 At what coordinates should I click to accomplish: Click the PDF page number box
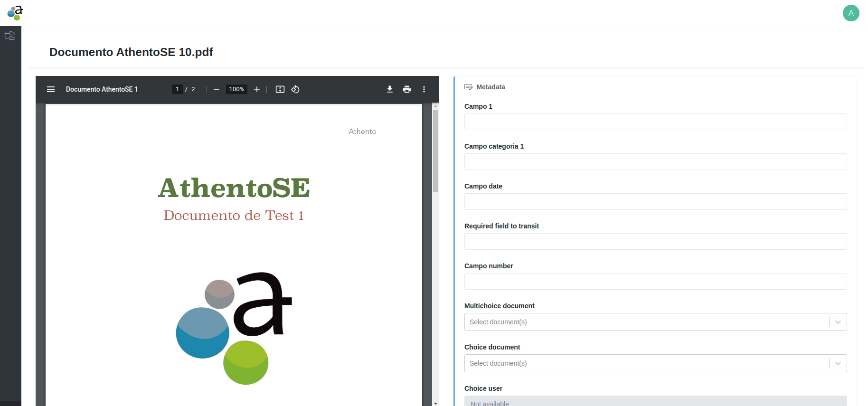[178, 89]
